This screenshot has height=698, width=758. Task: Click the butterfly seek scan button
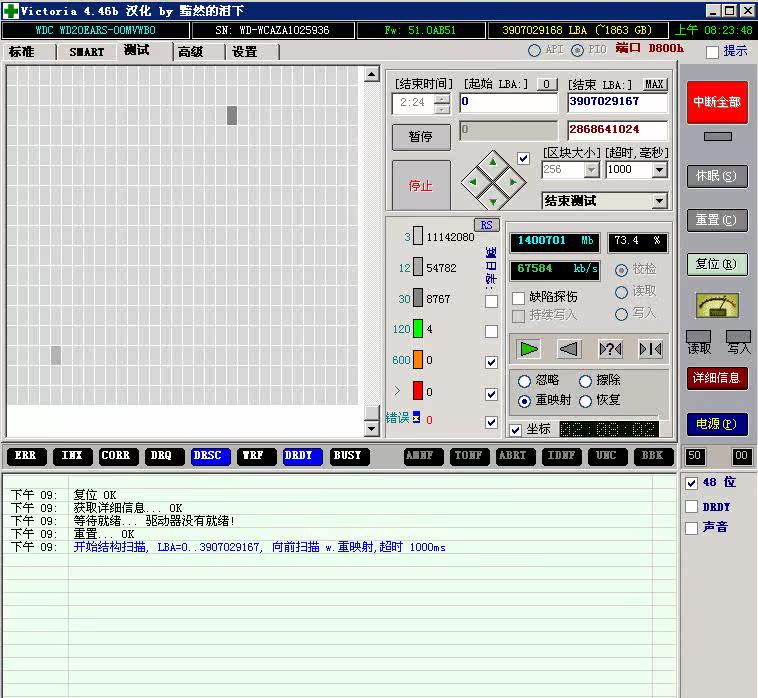point(651,349)
